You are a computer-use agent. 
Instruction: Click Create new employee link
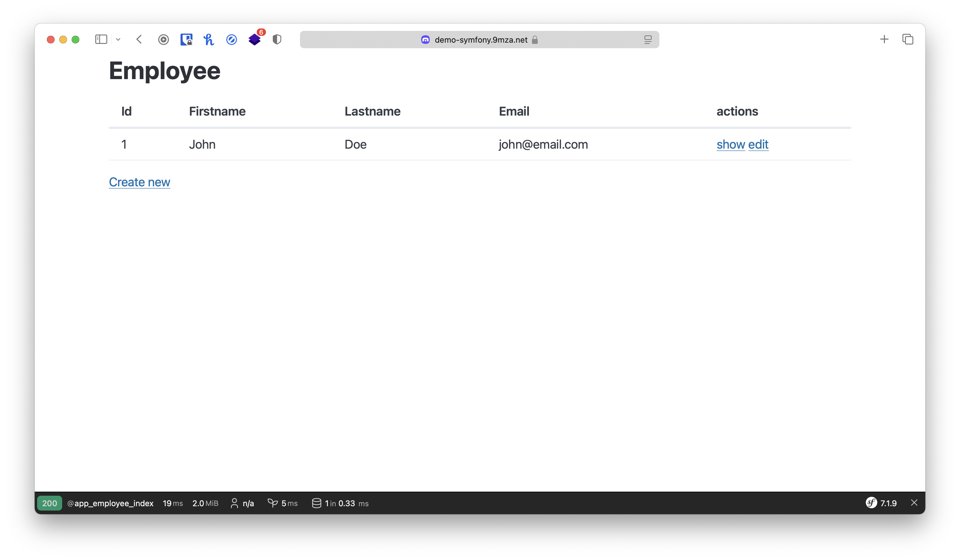pyautogui.click(x=139, y=182)
